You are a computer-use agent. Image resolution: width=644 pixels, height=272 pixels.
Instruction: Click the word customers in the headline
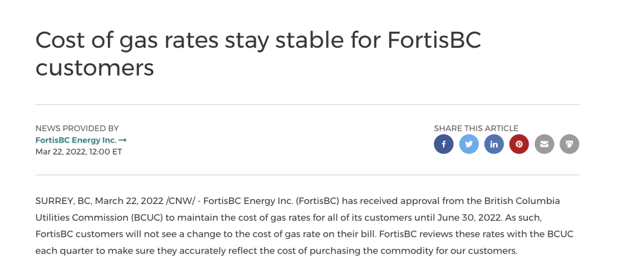point(94,67)
